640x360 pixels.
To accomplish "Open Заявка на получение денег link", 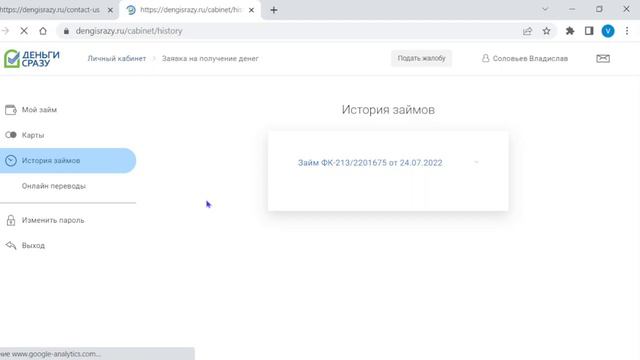I will tap(210, 58).
